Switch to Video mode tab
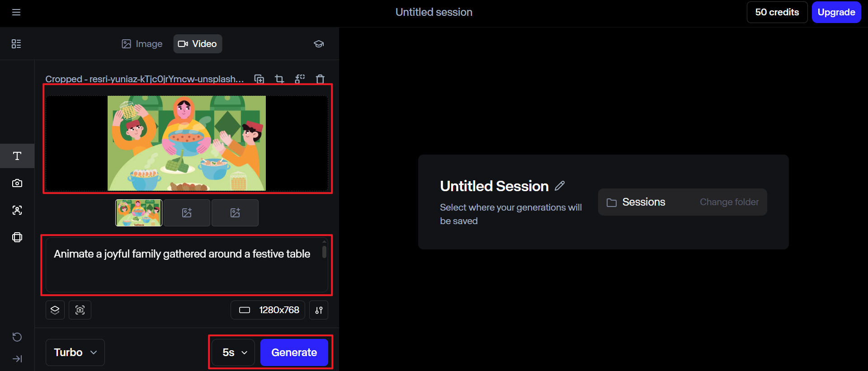 coord(198,44)
